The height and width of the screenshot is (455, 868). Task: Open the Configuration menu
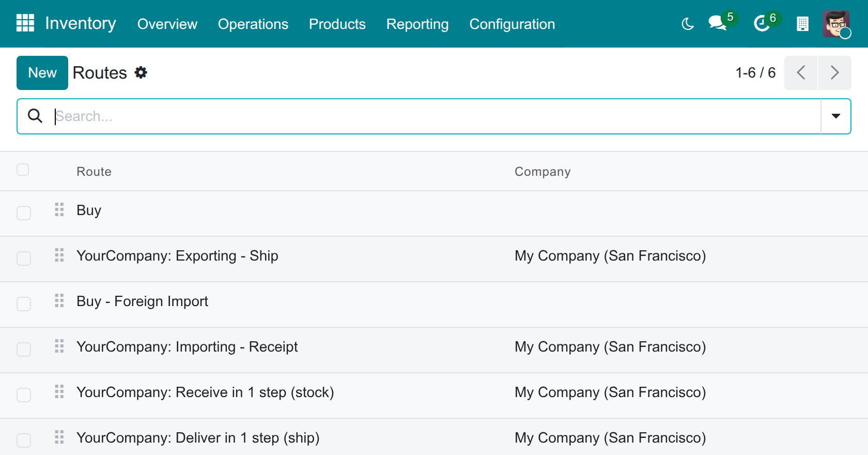point(512,24)
